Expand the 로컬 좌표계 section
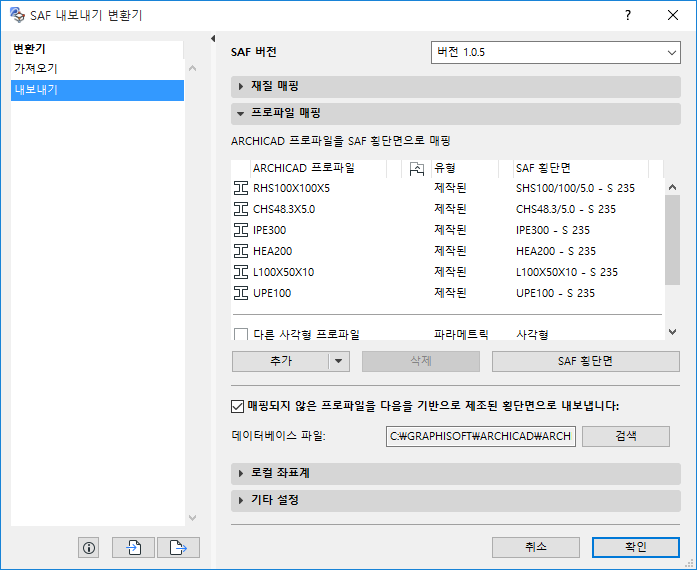The height and width of the screenshot is (570, 697). click(456, 473)
